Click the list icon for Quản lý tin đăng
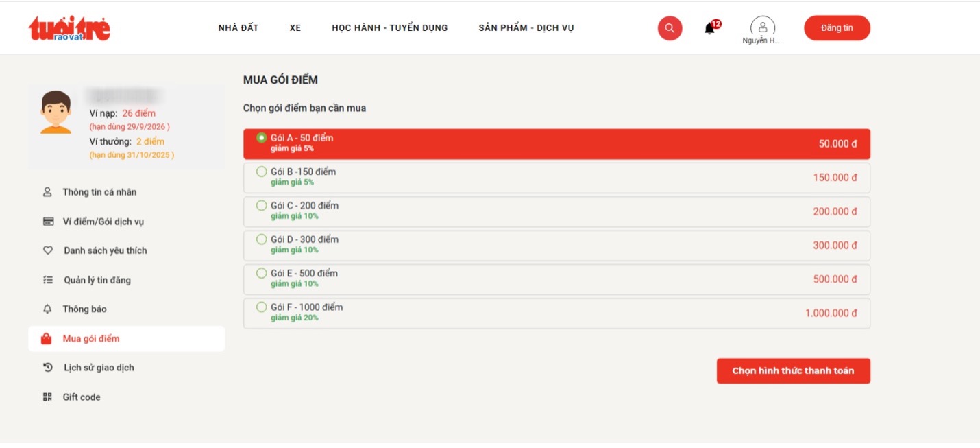This screenshot has height=448, width=980. [48, 280]
